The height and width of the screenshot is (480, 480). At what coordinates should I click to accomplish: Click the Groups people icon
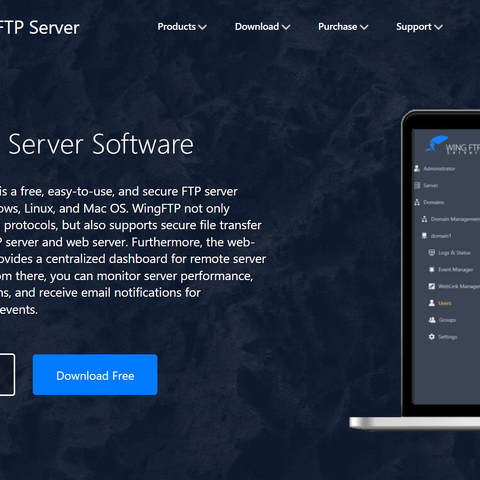pyautogui.click(x=432, y=320)
